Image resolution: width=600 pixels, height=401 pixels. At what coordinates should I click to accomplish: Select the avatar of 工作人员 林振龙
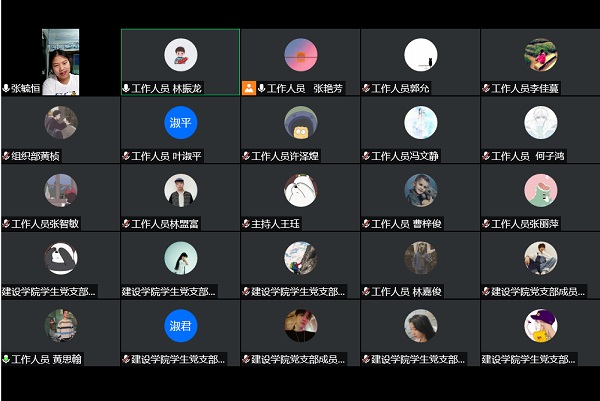point(180,55)
